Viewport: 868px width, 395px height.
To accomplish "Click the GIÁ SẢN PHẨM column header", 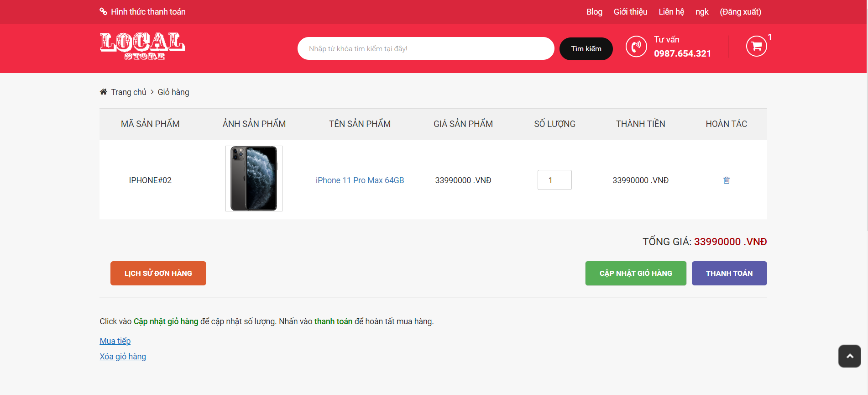I will pos(463,124).
